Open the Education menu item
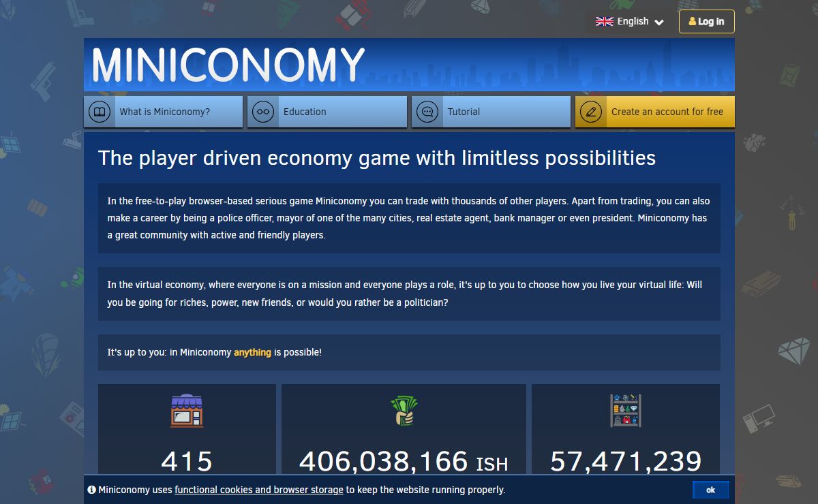 [x=327, y=112]
